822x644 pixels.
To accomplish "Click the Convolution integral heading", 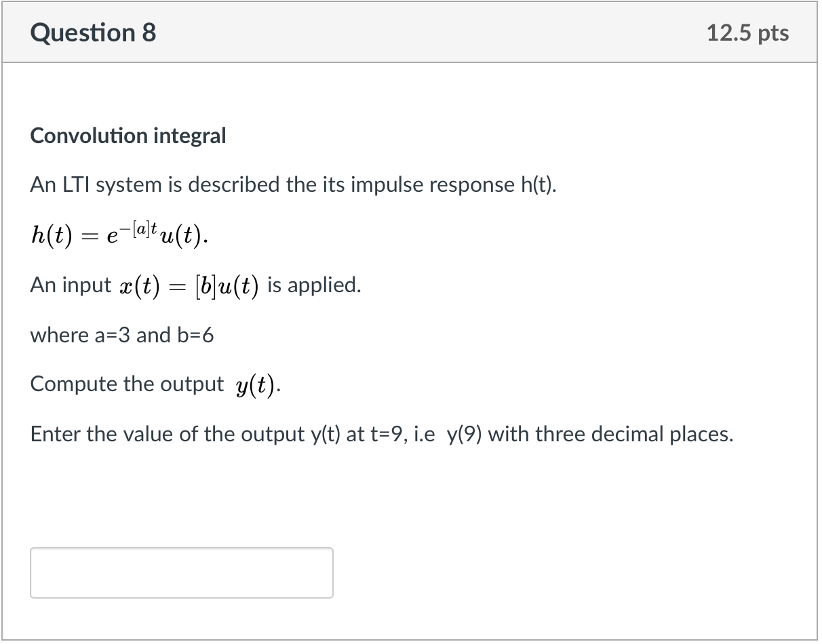I will [x=128, y=136].
